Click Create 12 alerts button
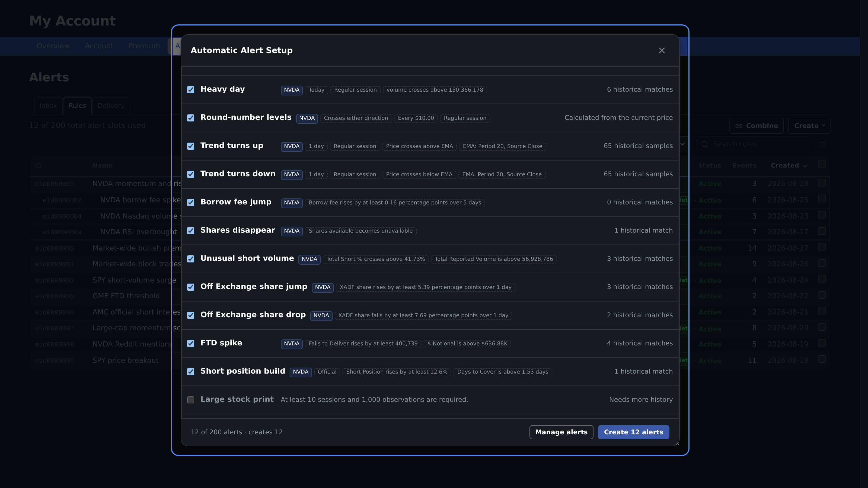Image resolution: width=868 pixels, height=488 pixels. pos(633,432)
